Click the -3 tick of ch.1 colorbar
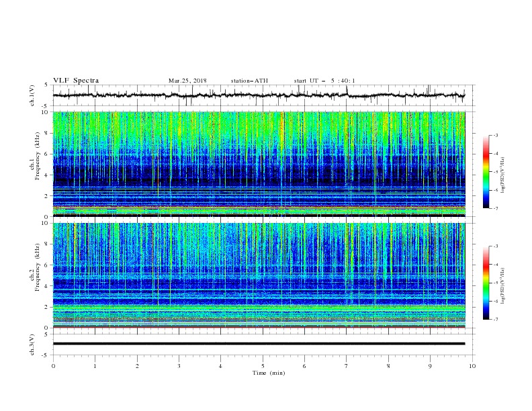The width and height of the screenshot is (532, 411). (496, 135)
